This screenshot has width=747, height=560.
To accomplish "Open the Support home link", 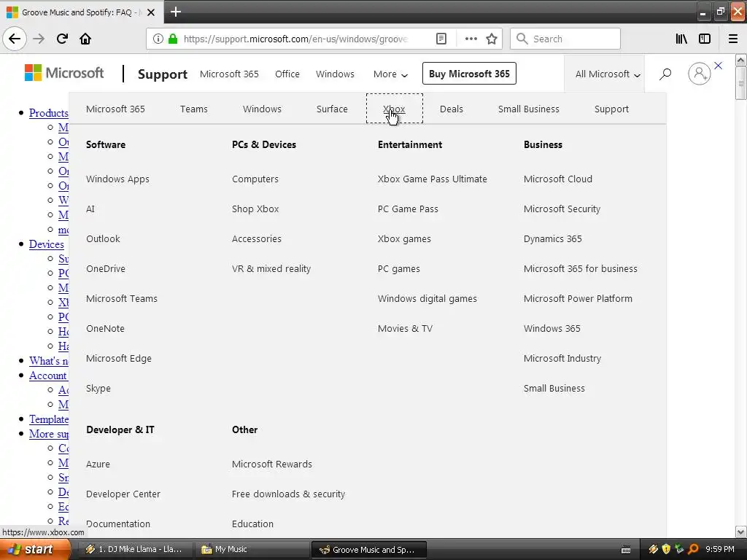I will (x=163, y=74).
